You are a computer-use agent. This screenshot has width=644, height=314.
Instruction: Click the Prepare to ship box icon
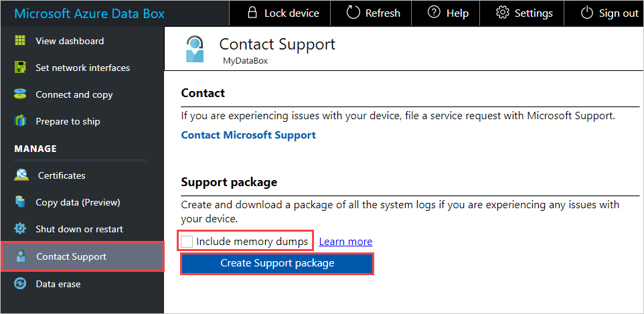20,121
